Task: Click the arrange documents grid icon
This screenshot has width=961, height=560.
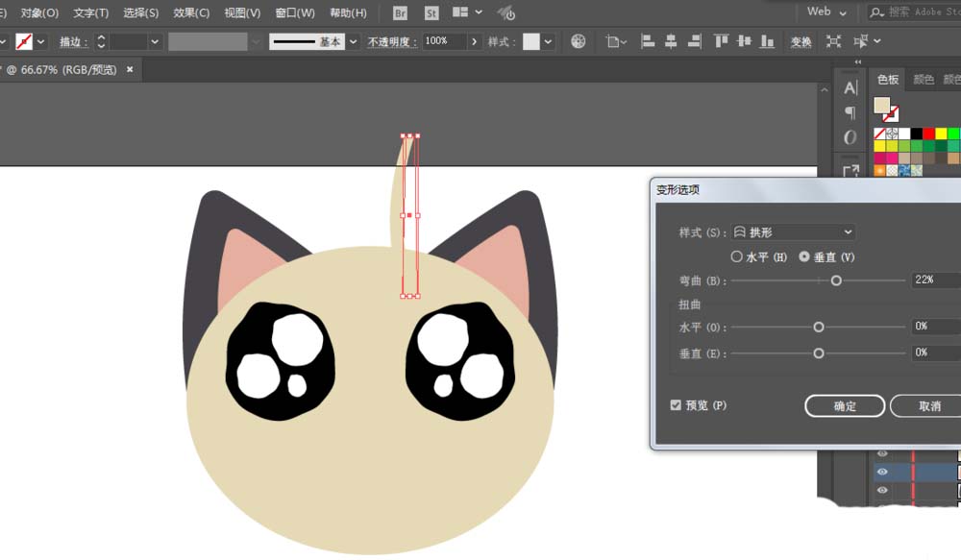Action: pos(459,12)
